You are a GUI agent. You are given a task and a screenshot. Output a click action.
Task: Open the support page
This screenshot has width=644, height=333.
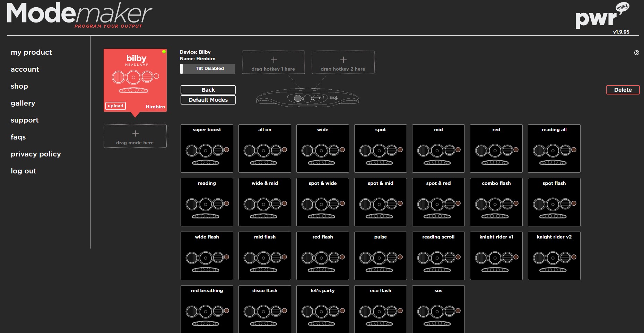click(x=25, y=120)
